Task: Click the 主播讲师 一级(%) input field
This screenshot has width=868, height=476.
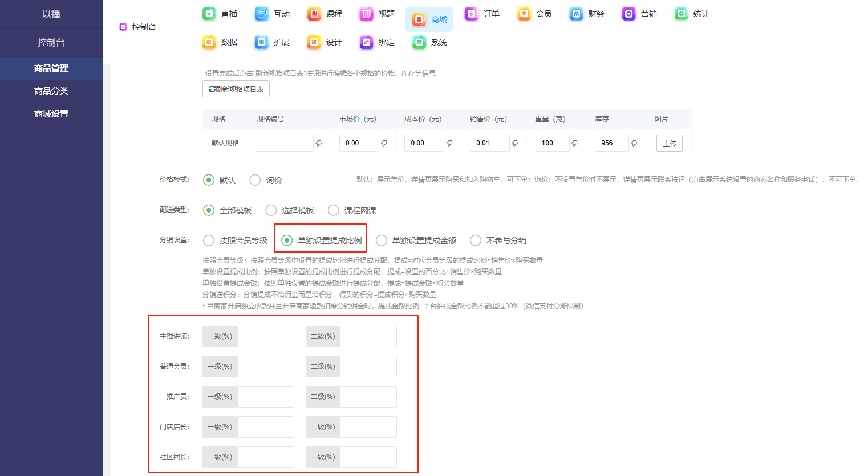Action: coord(265,336)
